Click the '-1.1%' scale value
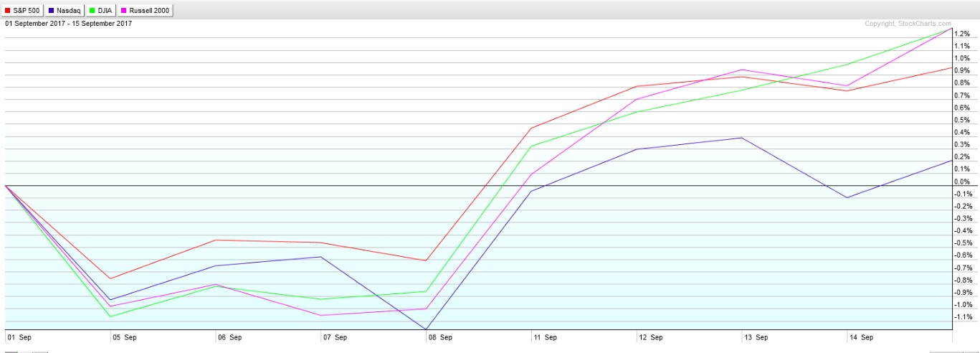Screen dimensions: 980x353 (964, 316)
